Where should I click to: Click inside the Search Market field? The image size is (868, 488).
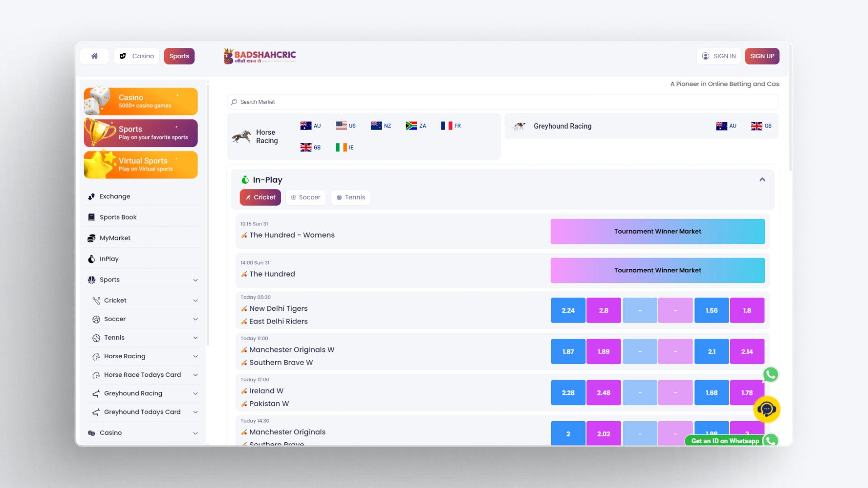pyautogui.click(x=503, y=102)
